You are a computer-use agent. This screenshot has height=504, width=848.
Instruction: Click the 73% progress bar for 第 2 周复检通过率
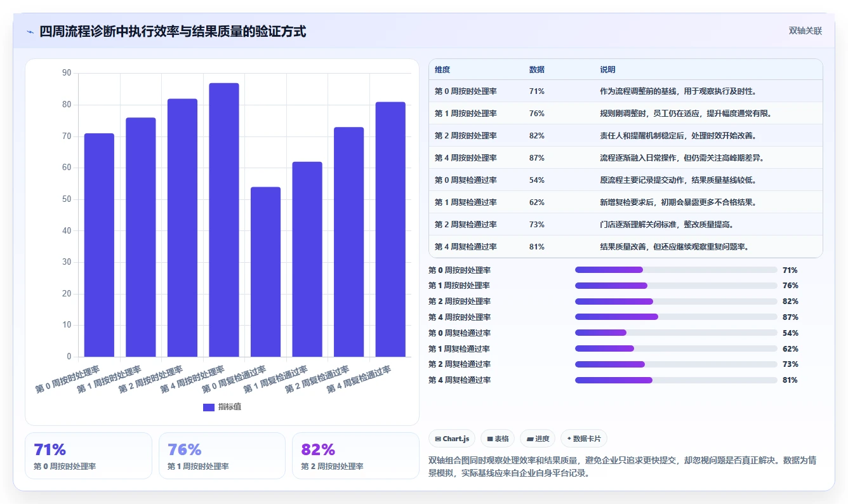click(676, 364)
